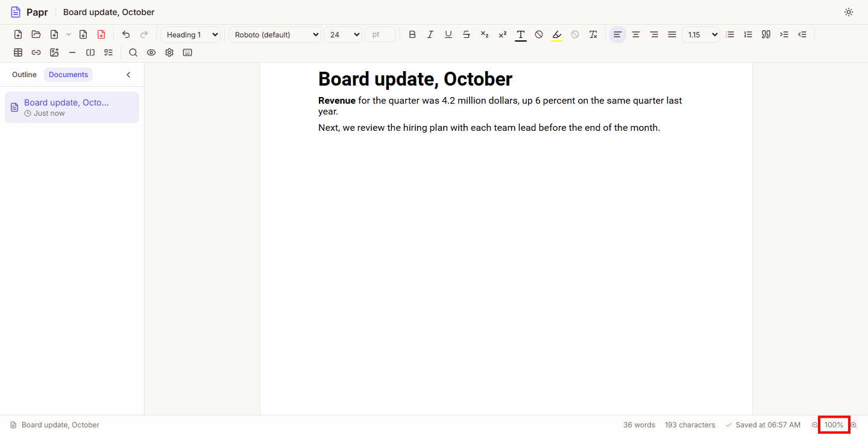The image size is (868, 434).
Task: Switch to light/dark theme with sun icon
Action: click(849, 12)
